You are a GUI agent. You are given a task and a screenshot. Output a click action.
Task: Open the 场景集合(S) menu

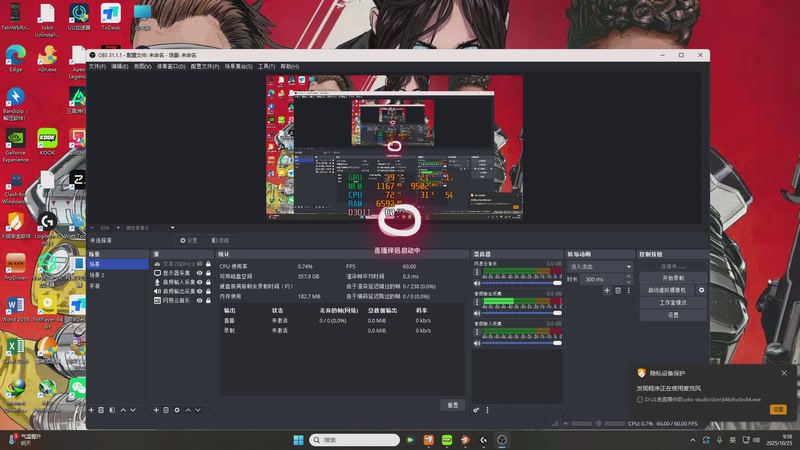[x=239, y=66]
